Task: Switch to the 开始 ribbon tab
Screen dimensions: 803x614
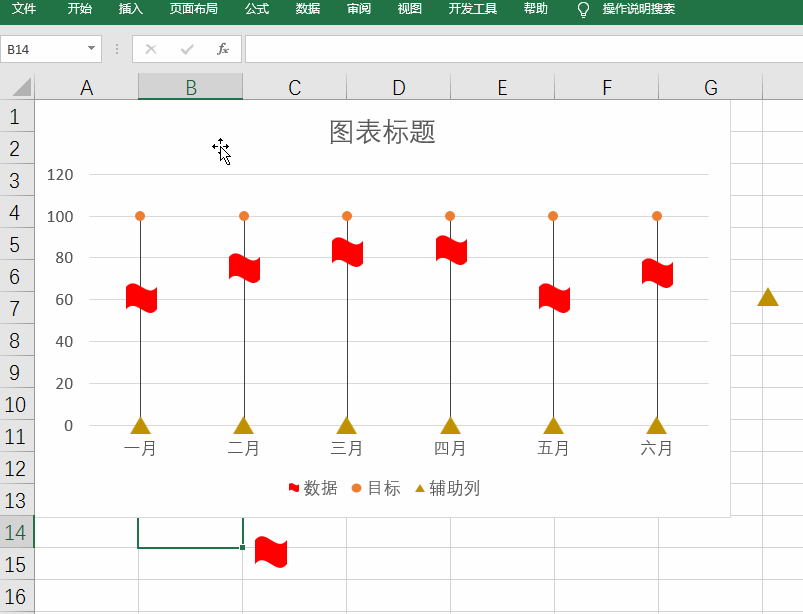Action: (x=79, y=9)
